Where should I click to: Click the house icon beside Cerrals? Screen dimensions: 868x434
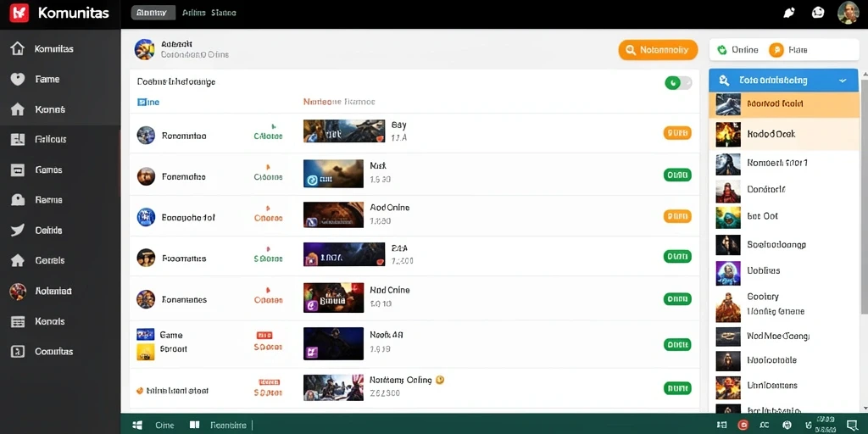pyautogui.click(x=18, y=260)
